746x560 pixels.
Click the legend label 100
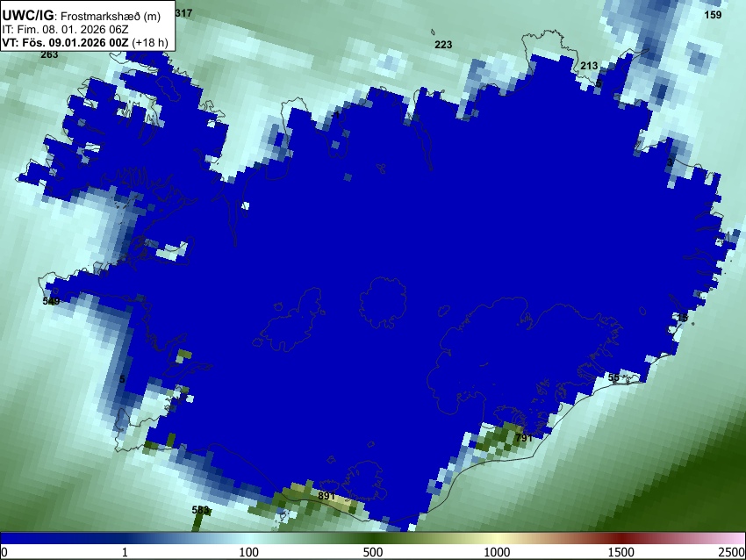pos(249,552)
